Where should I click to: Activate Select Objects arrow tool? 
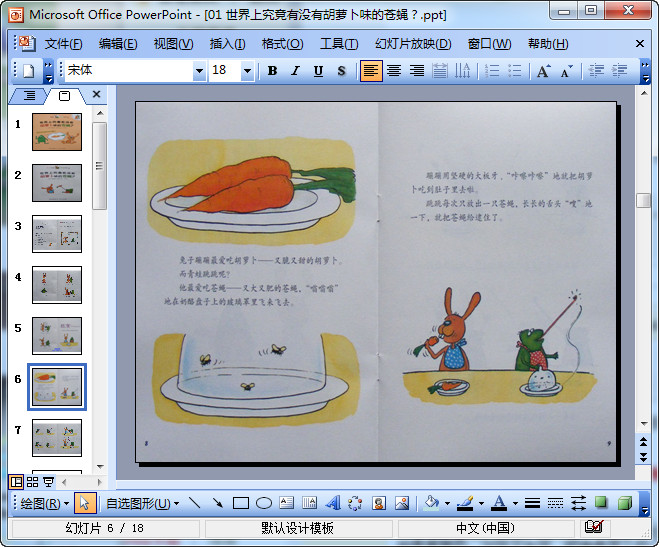(85, 503)
